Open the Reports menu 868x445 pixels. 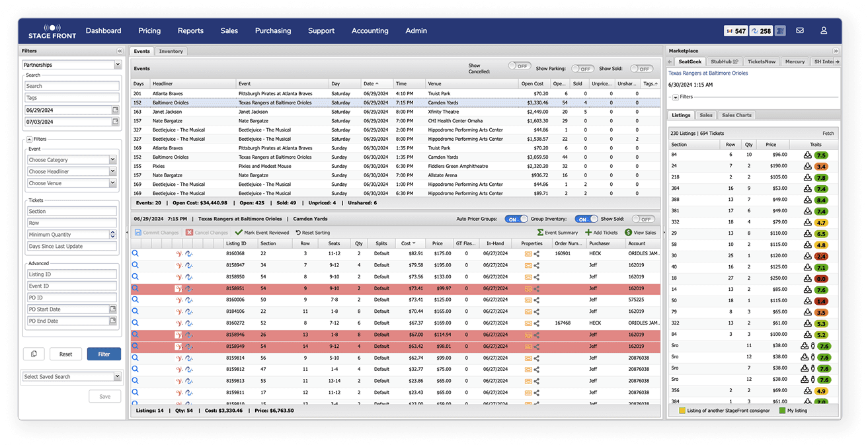click(x=190, y=30)
